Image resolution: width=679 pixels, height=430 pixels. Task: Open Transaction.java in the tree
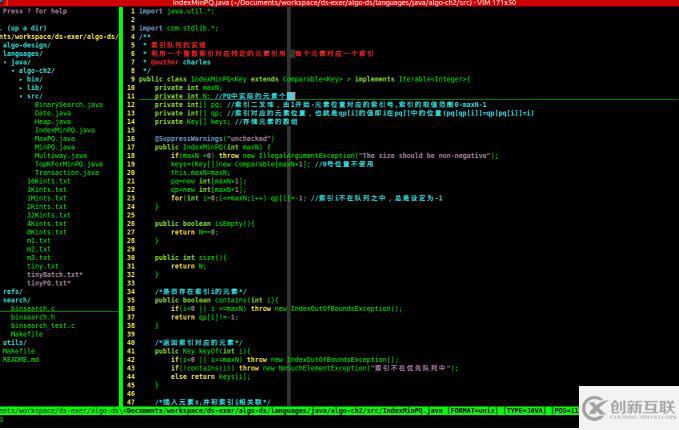(x=67, y=173)
